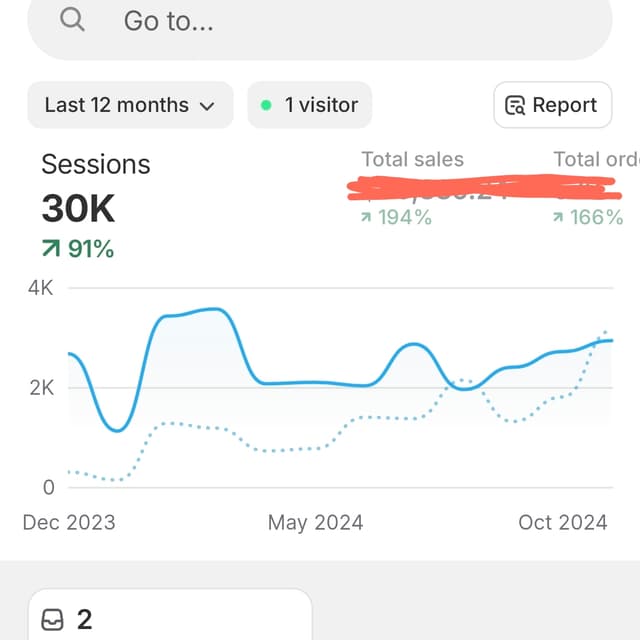Image resolution: width=640 pixels, height=640 pixels.
Task: Switch to the Total sales metric
Action: (413, 159)
